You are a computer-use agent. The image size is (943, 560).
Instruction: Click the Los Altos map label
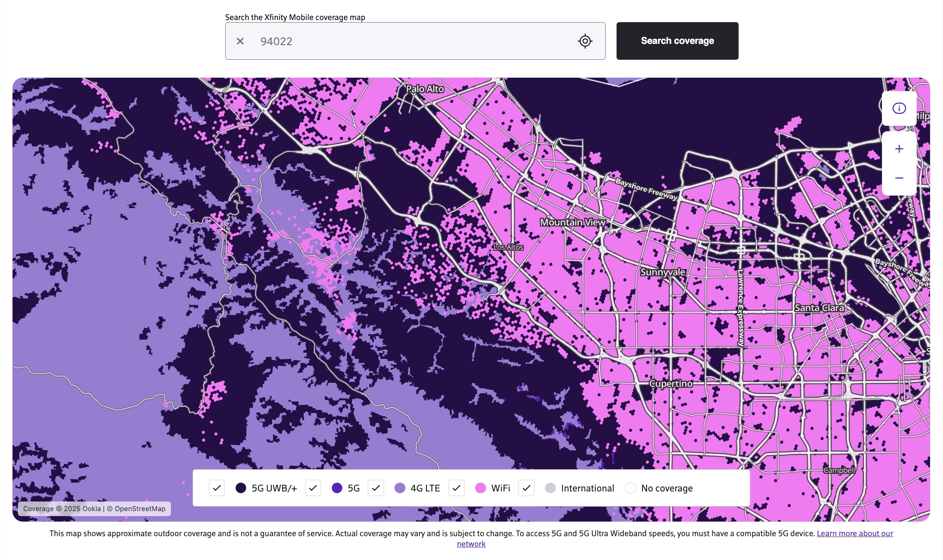[508, 247]
